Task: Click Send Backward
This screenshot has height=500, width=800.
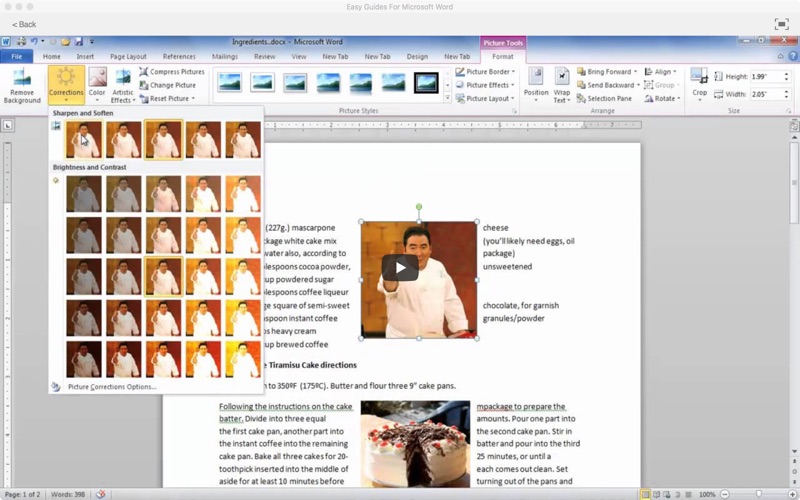Action: [x=606, y=85]
